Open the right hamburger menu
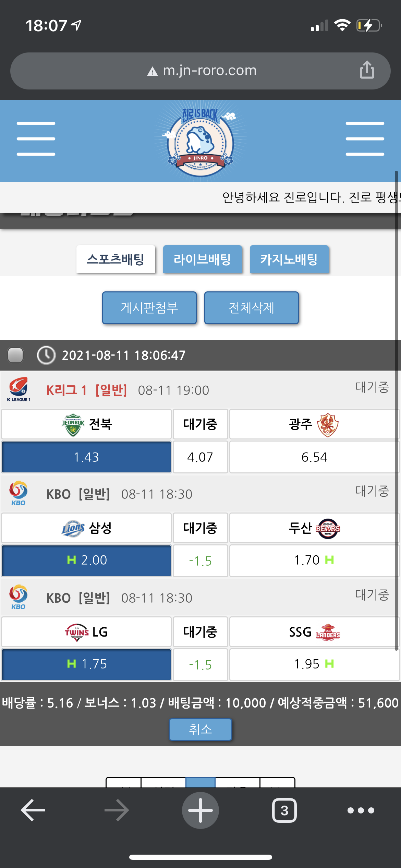Screen dimensions: 401x868 365,139
